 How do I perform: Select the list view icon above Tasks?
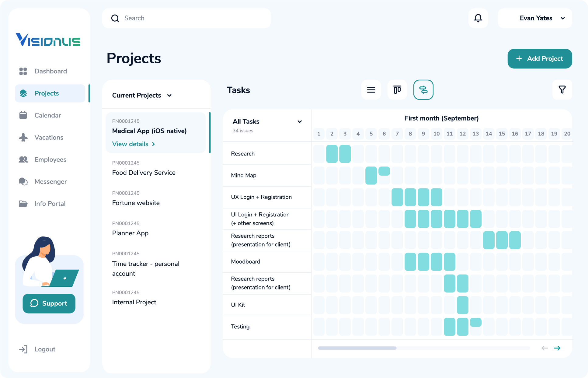[371, 90]
